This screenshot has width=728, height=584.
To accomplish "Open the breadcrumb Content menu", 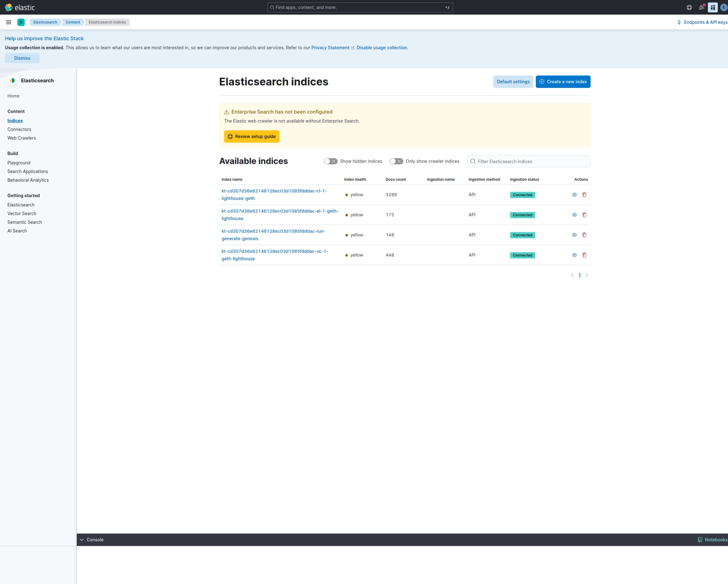I will point(73,22).
